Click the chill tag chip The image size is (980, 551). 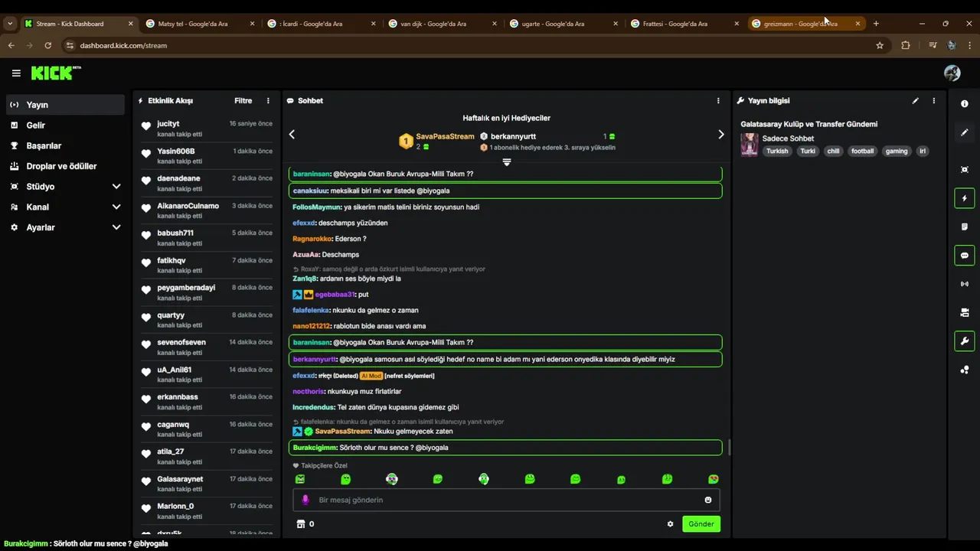(833, 151)
